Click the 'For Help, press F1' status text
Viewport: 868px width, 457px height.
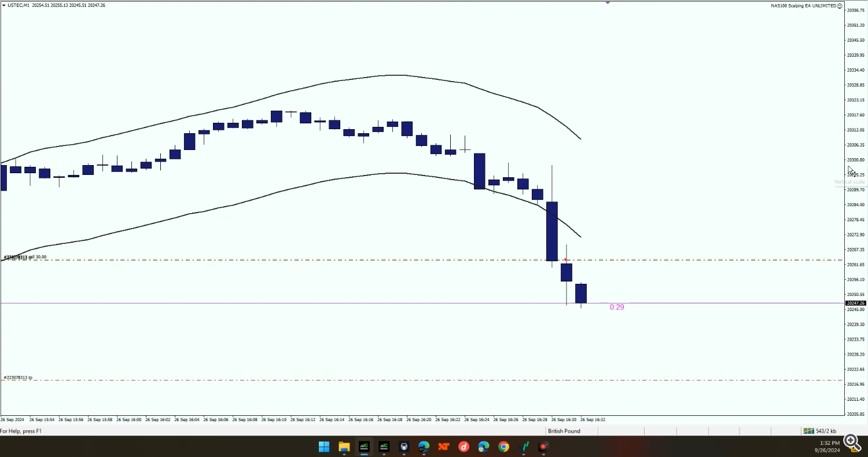21,431
